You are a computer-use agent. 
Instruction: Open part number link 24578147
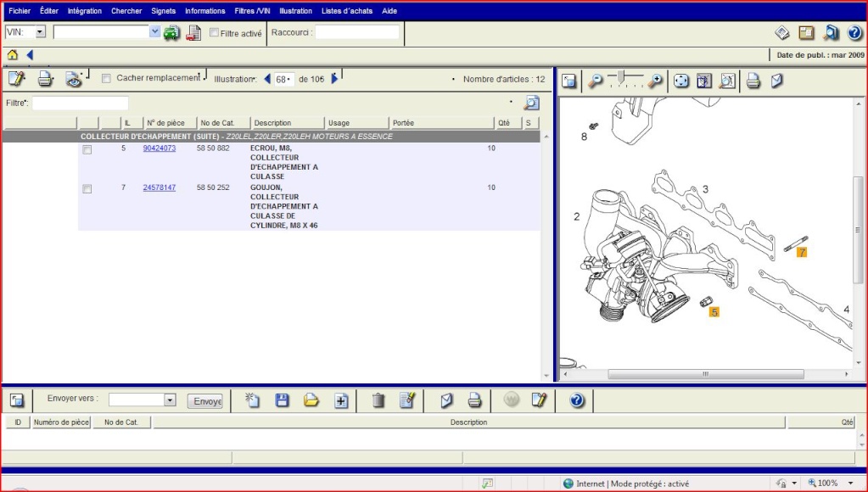(160, 187)
